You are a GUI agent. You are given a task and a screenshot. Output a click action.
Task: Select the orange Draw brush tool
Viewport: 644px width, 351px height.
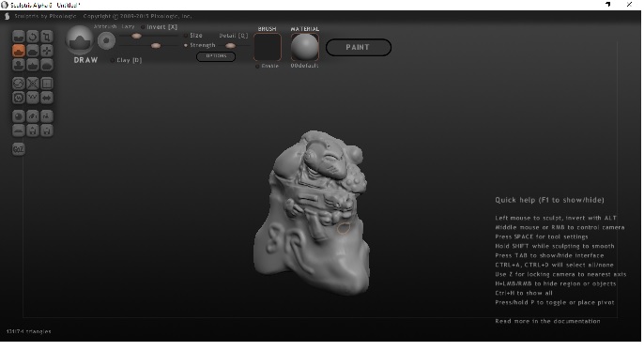pos(19,51)
